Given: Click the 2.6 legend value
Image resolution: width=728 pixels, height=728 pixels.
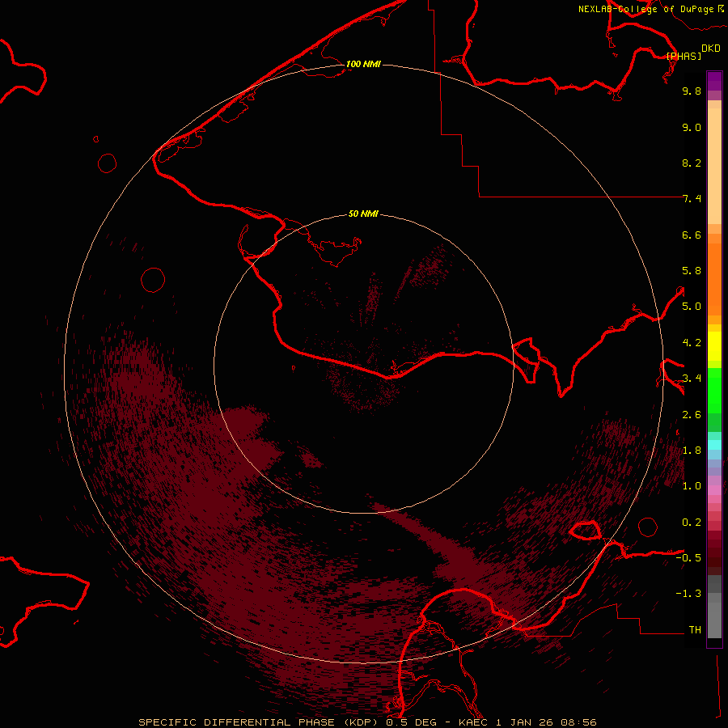Looking at the screenshot, I should [692, 415].
